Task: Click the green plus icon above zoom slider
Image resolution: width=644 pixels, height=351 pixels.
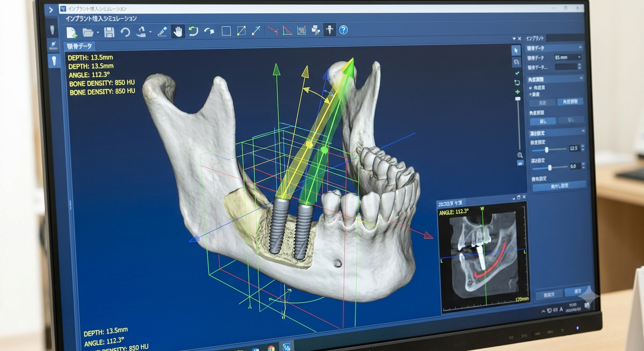Action: (517, 92)
